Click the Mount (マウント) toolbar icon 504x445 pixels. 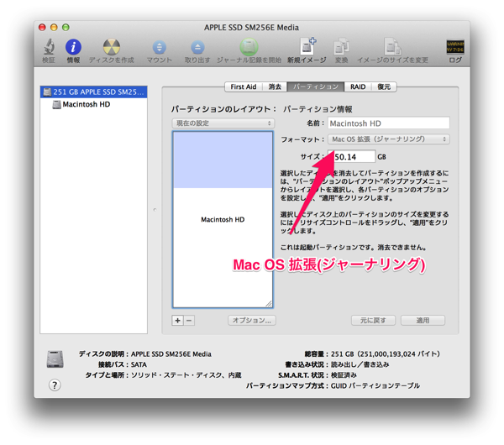pyautogui.click(x=159, y=47)
